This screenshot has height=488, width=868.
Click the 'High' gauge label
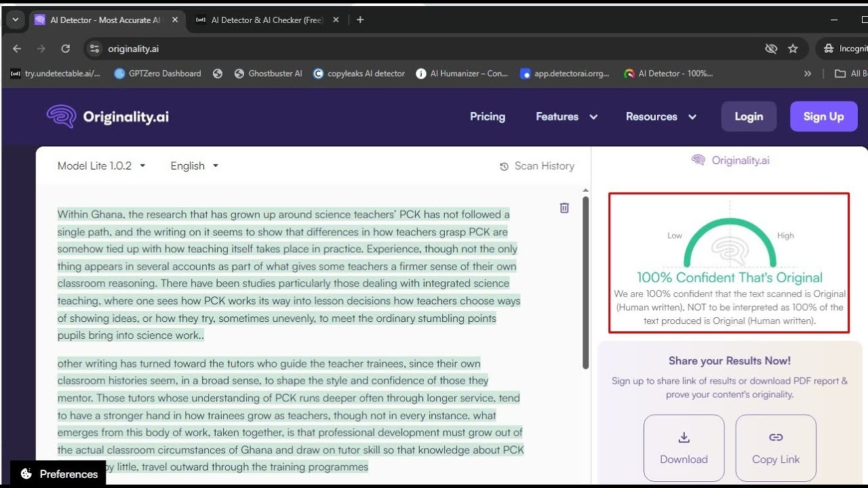pyautogui.click(x=785, y=236)
